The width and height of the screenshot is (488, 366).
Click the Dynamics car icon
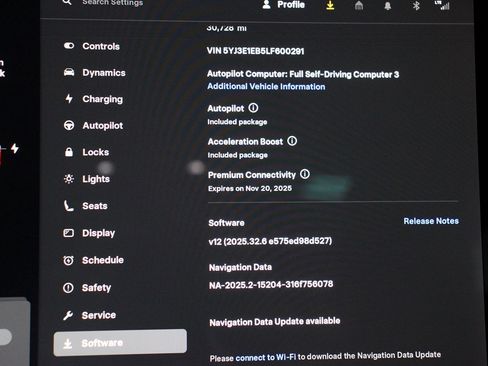(69, 72)
